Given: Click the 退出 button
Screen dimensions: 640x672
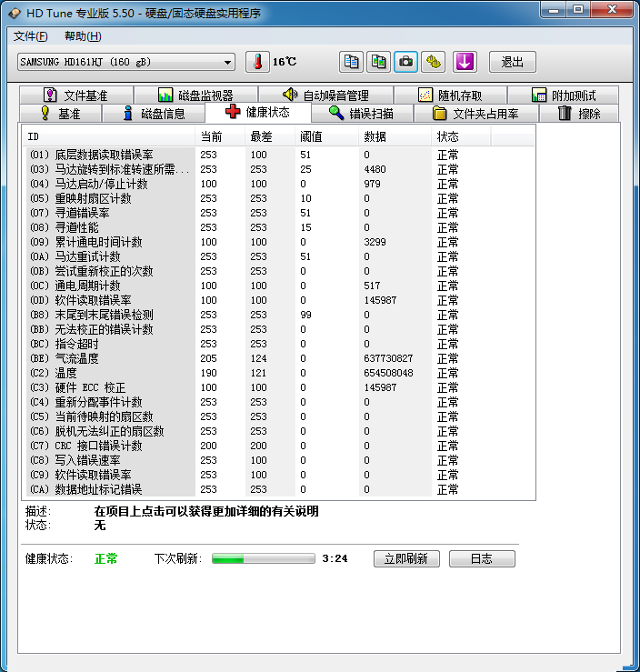Looking at the screenshot, I should (x=513, y=62).
